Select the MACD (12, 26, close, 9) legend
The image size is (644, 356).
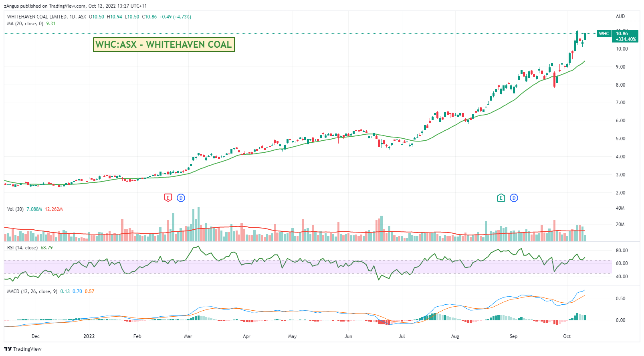(32, 291)
